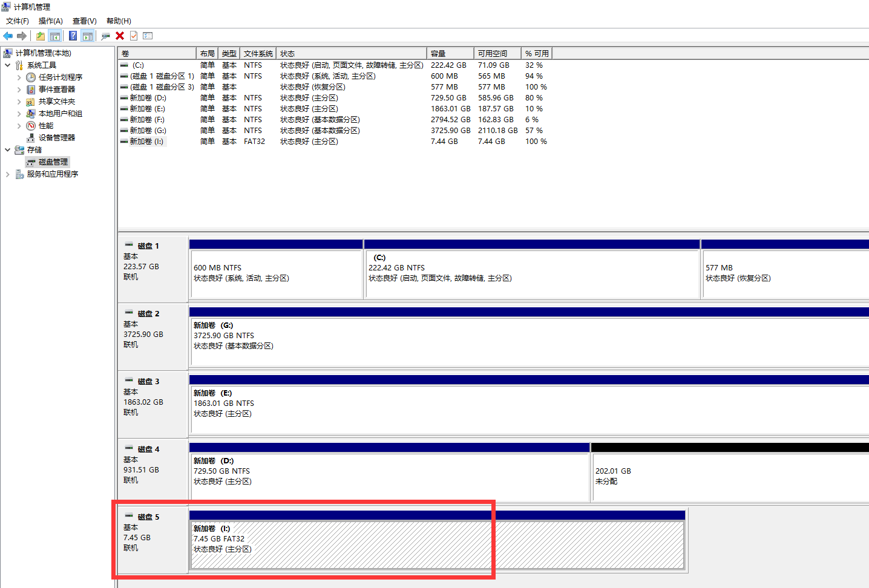Sort by the 卷 column header
Image resolution: width=869 pixels, height=588 pixels.
pos(157,54)
